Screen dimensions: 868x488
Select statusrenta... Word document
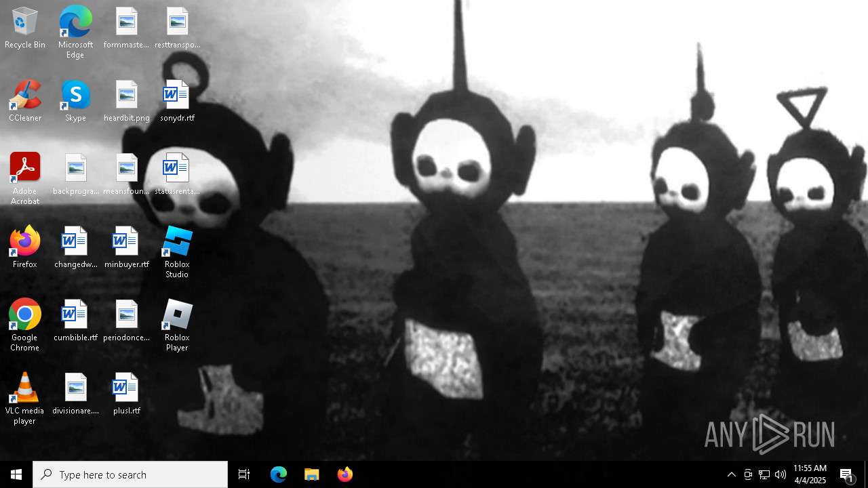click(x=177, y=175)
